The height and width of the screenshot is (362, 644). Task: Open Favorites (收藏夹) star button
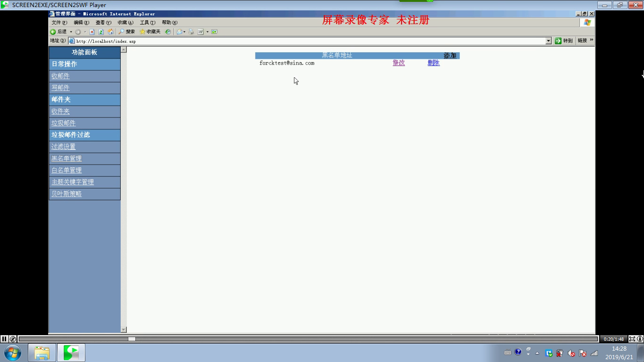(x=150, y=32)
